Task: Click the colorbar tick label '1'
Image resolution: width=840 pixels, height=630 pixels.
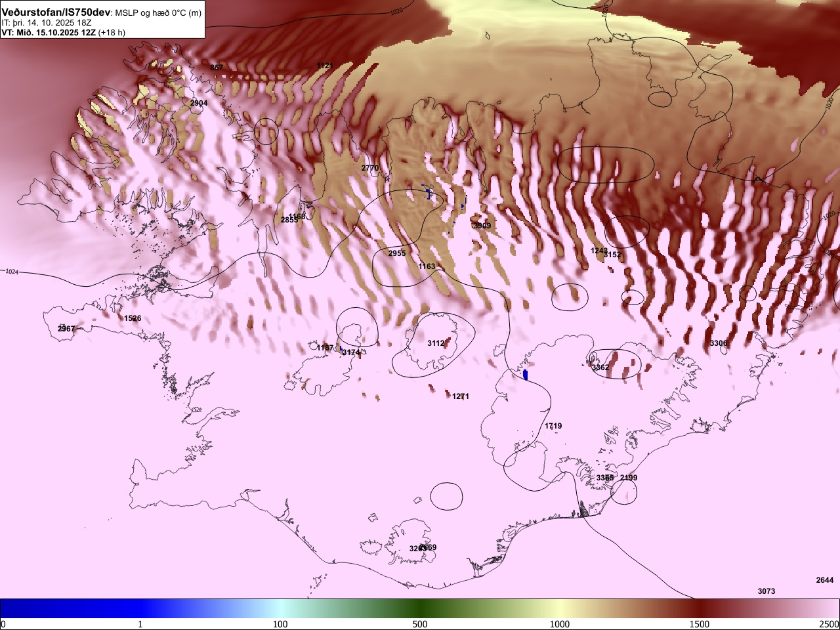Action: click(x=140, y=623)
